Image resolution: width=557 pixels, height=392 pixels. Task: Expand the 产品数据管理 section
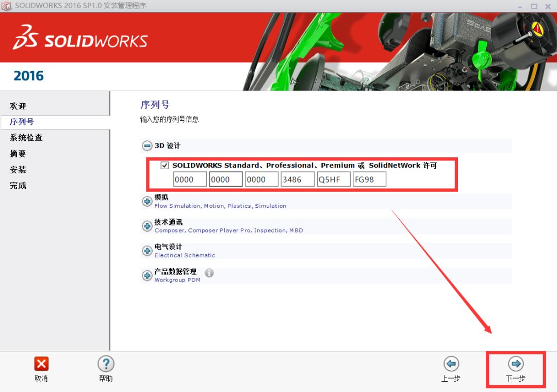147,275
